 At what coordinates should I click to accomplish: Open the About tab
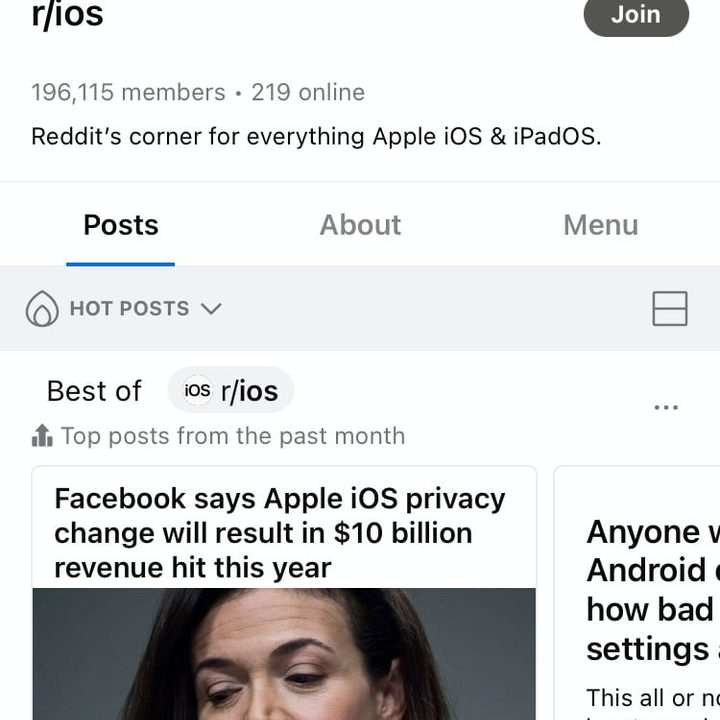(x=360, y=225)
